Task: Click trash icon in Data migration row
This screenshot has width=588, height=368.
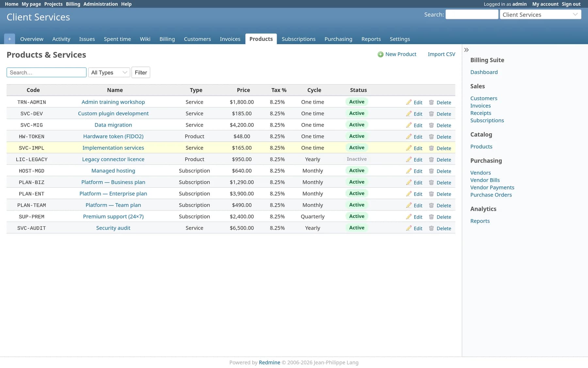Action: pos(431,125)
